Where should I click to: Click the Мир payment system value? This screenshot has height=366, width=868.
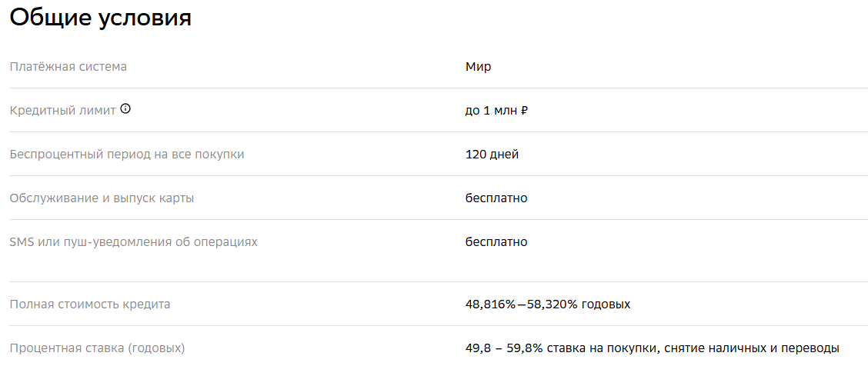click(x=478, y=67)
